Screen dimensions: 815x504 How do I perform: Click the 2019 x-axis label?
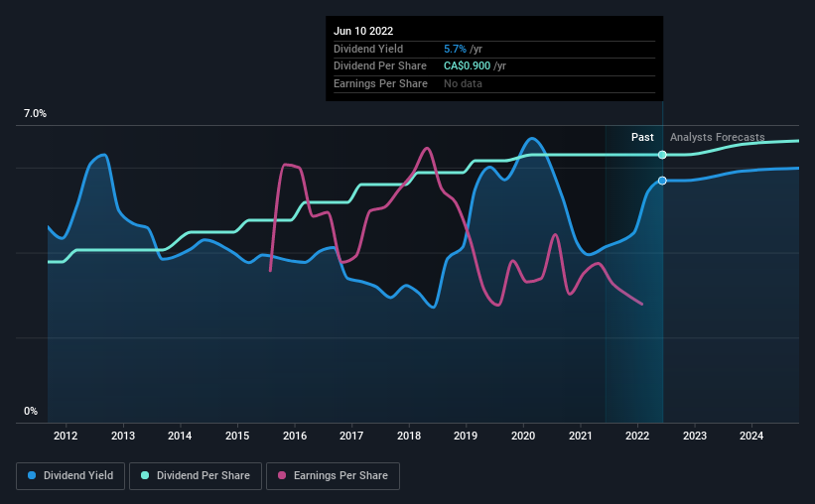click(x=466, y=436)
